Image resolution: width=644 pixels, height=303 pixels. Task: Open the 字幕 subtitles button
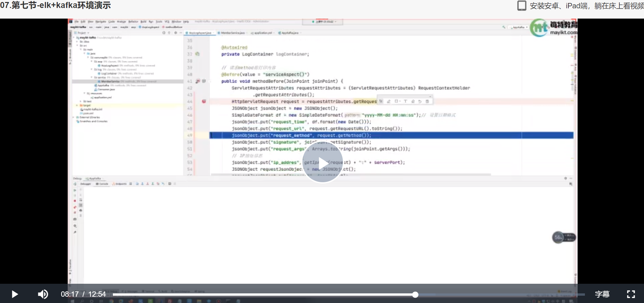point(602,294)
